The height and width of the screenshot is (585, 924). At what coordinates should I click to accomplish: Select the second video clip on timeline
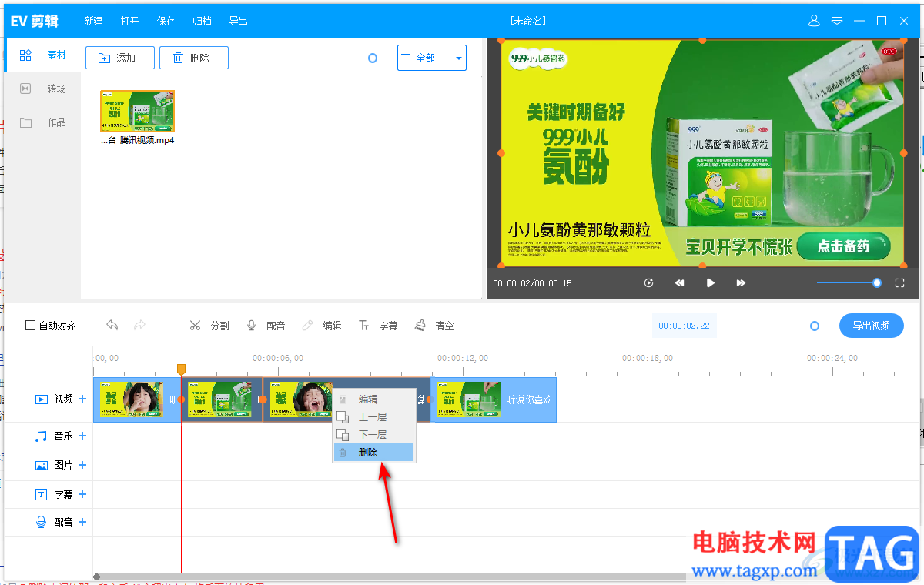point(222,399)
